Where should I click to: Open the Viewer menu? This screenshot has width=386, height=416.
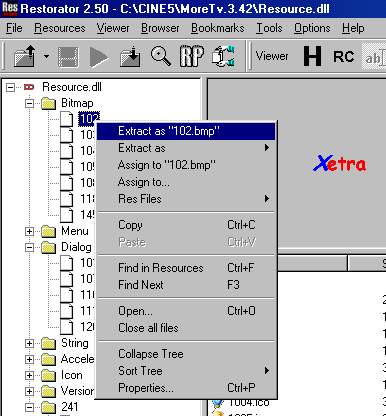point(113,28)
